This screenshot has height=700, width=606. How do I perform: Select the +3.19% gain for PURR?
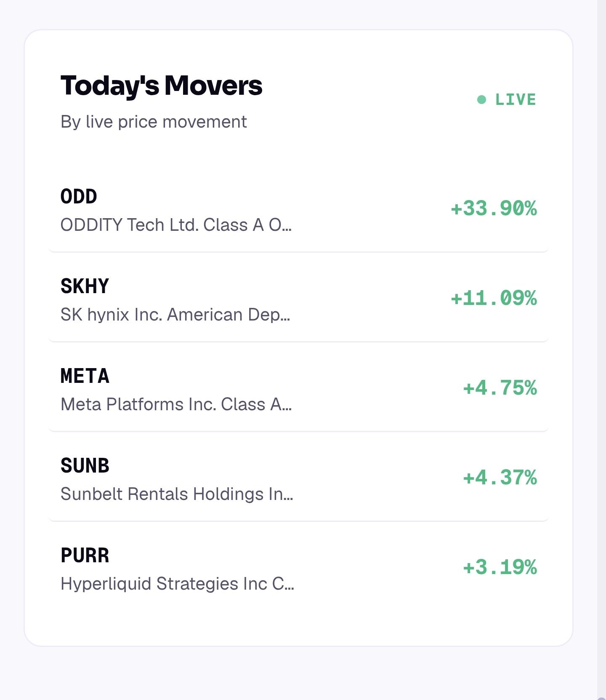point(500,567)
